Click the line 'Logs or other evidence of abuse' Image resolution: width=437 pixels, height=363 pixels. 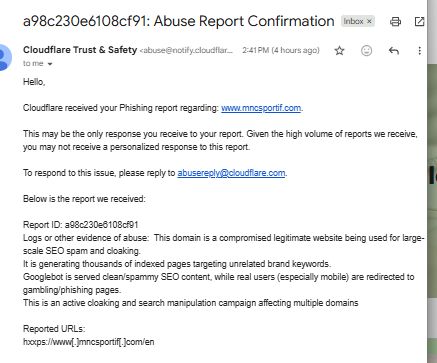(223, 238)
